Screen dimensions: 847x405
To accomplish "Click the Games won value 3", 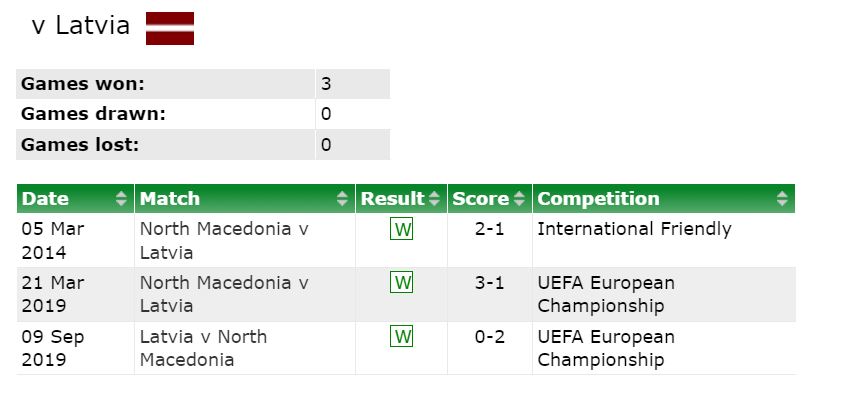I will point(326,84).
